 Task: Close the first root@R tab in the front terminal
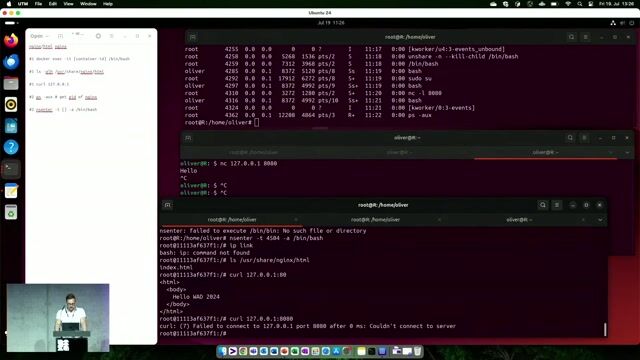[x=296, y=220]
